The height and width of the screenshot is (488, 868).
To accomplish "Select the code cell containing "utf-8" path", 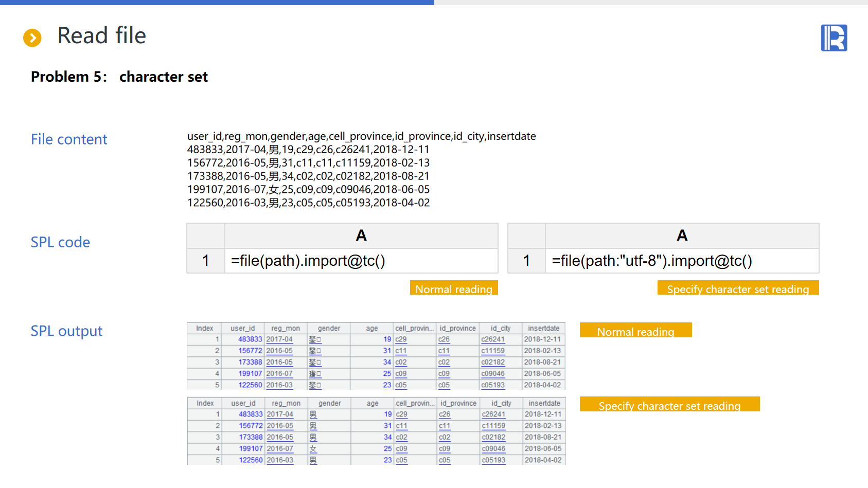I will pyautogui.click(x=681, y=261).
